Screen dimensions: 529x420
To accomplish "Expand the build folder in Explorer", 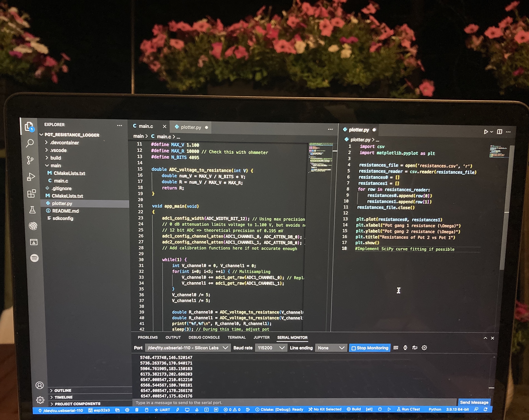I will tap(55, 158).
